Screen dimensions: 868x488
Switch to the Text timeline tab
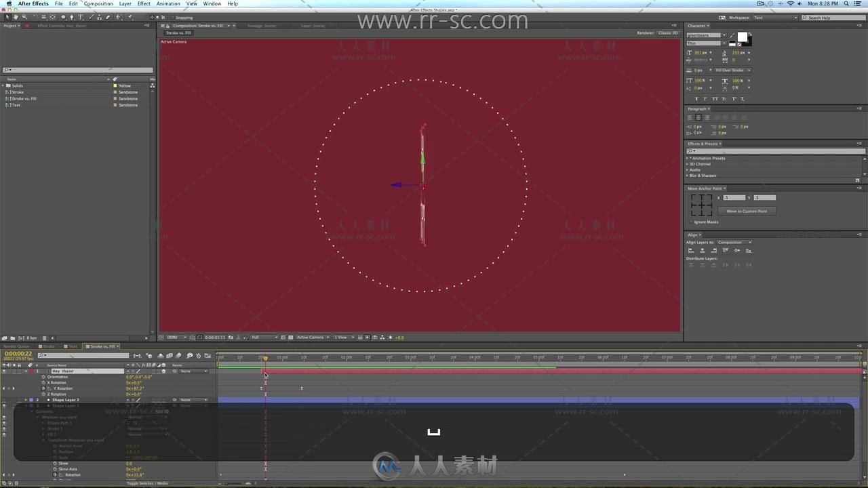(x=73, y=346)
